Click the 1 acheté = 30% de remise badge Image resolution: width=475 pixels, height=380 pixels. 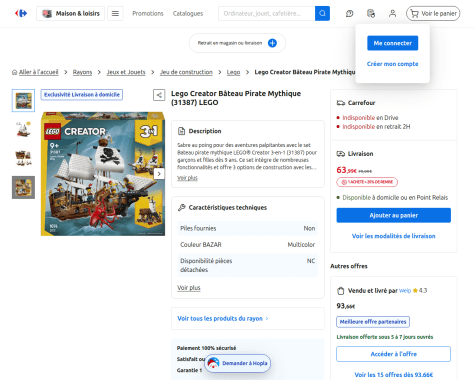(x=367, y=182)
